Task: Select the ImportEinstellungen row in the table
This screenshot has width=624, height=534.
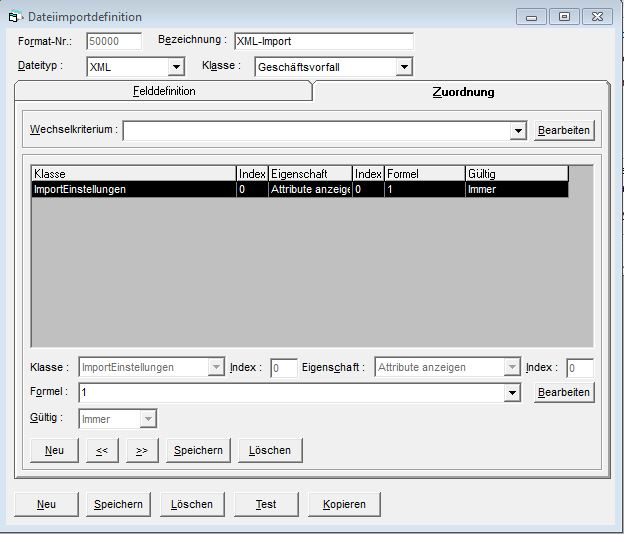Action: (134, 189)
